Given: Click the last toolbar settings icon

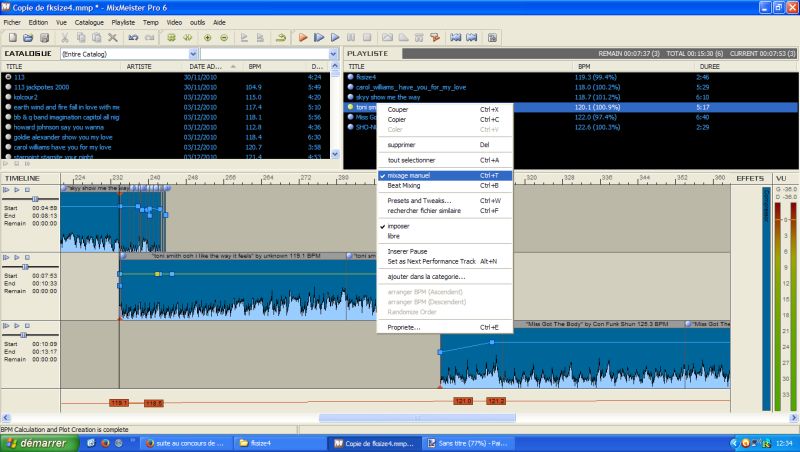Looking at the screenshot, I should click(492, 38).
